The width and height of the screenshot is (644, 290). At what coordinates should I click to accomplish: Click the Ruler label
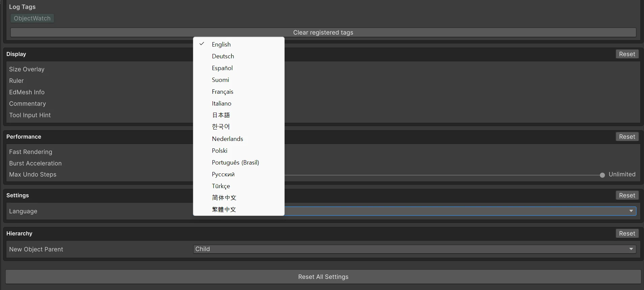17,81
